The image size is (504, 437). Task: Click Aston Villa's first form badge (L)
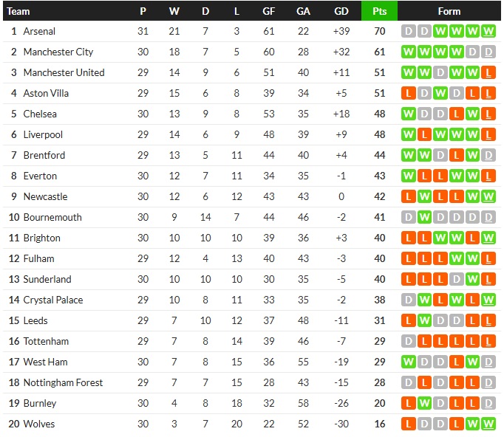coord(408,93)
